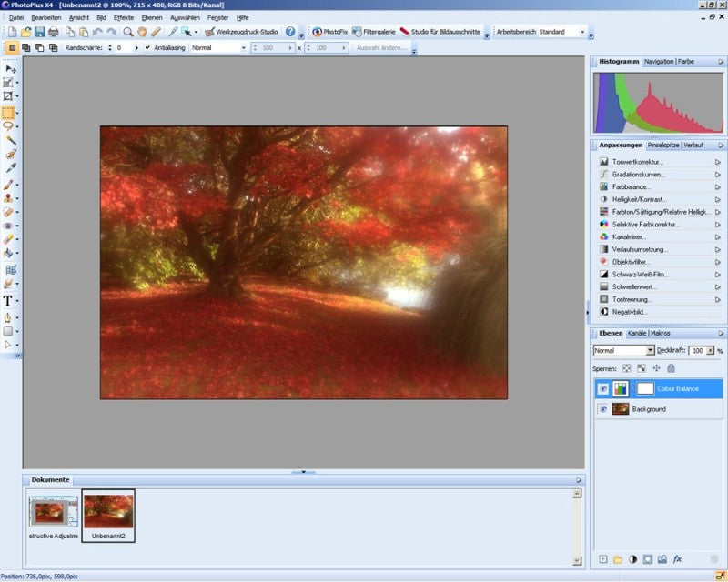Viewport: 728px width, 582px height.
Task: Switch to the Navigation tab
Action: click(659, 61)
